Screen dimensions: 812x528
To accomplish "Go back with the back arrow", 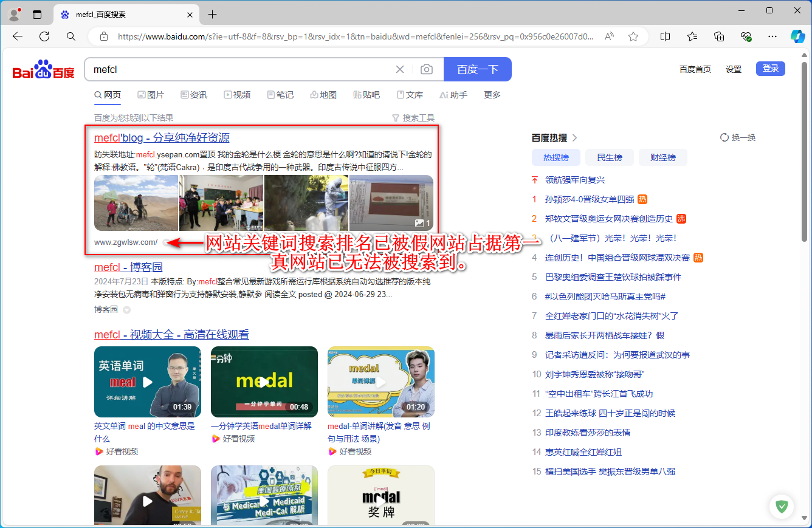I will [18, 36].
